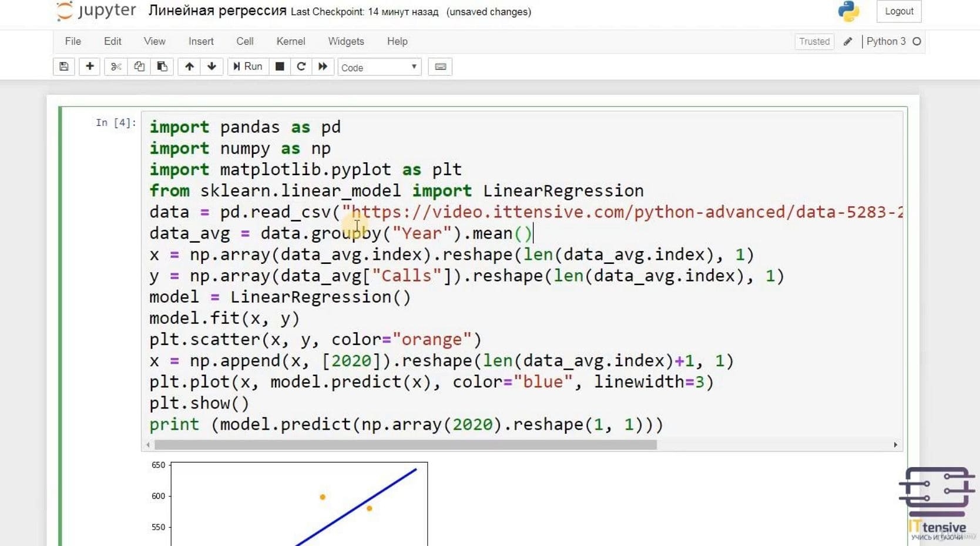
Task: Move selected cell up arrow
Action: pyautogui.click(x=189, y=67)
